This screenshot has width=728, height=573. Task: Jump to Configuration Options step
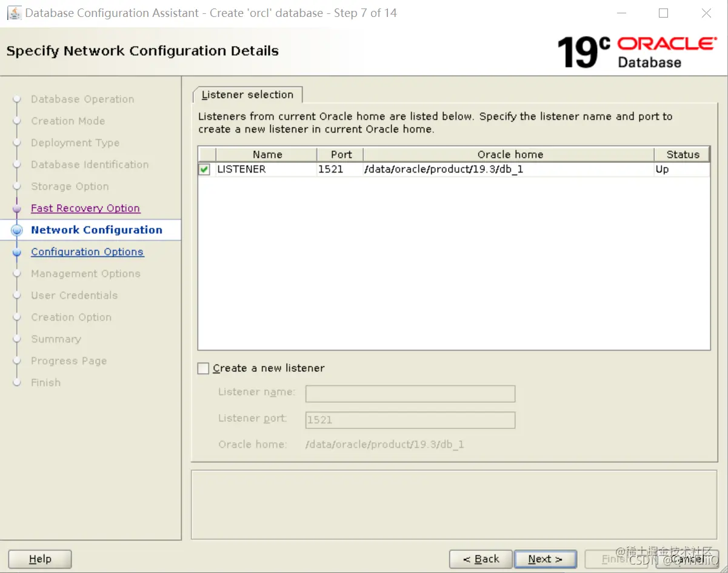click(87, 252)
